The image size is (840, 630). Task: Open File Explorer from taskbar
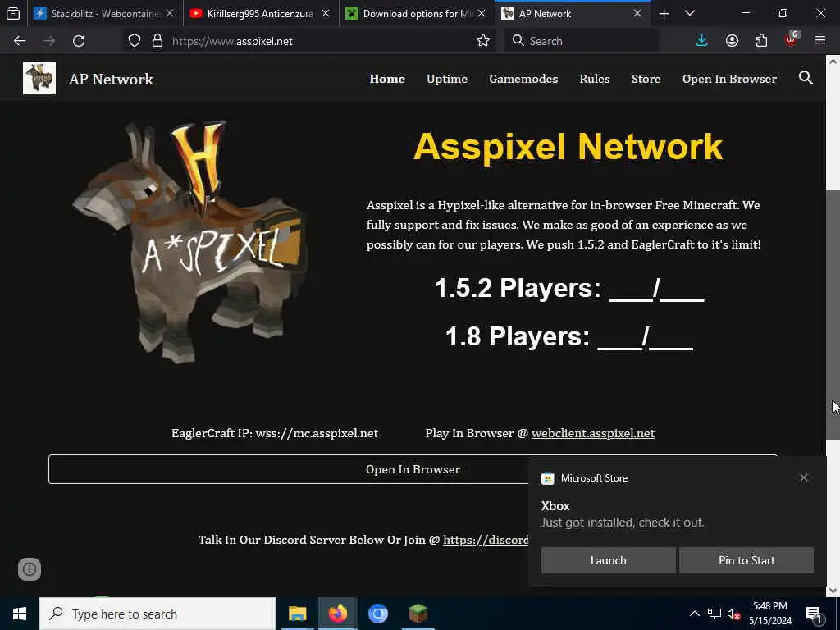coord(297,614)
